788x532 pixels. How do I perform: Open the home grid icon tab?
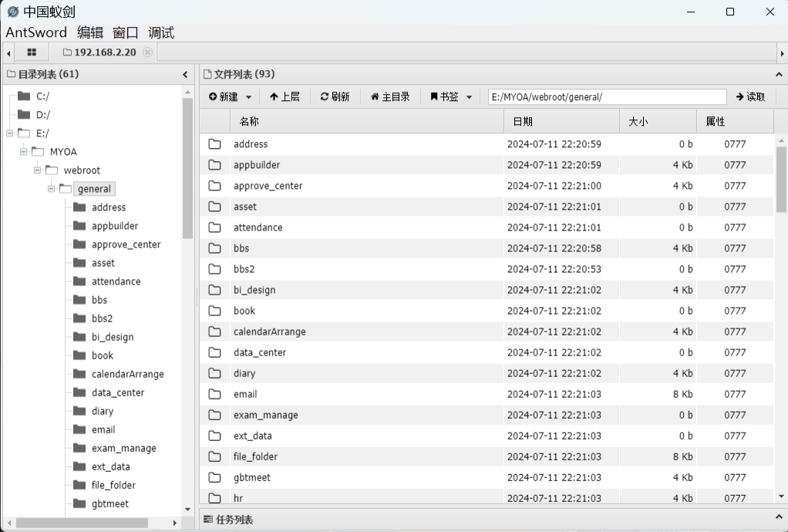pos(32,52)
